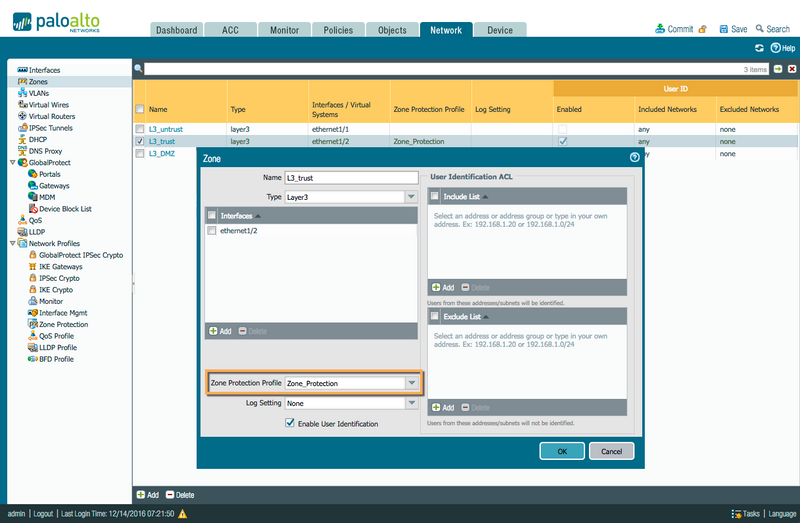
Task: Click the zone Name input field
Action: [351, 178]
